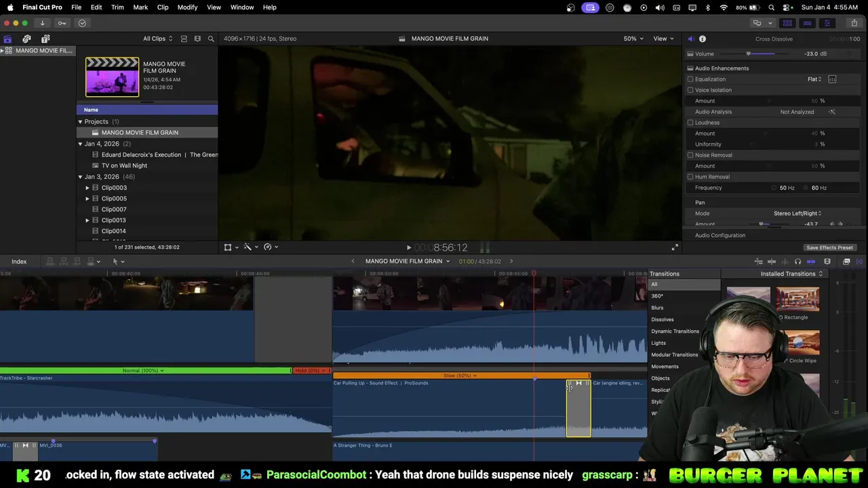Click the browser search magnifier icon
868x488 pixels.
(211, 39)
